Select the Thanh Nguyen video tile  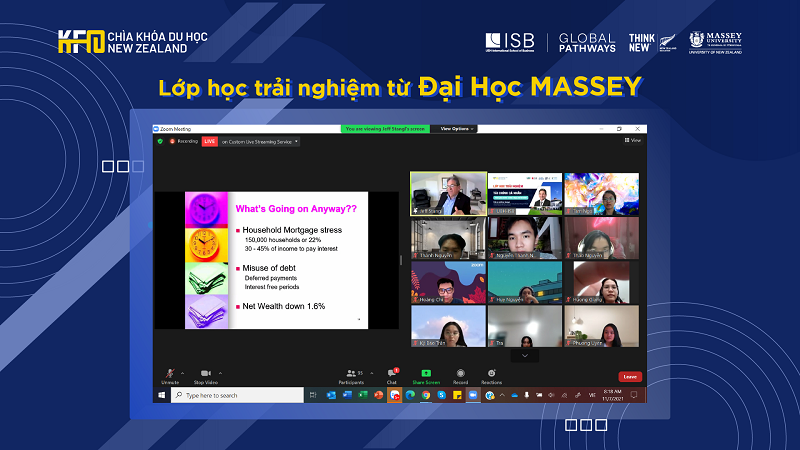pyautogui.click(x=448, y=238)
